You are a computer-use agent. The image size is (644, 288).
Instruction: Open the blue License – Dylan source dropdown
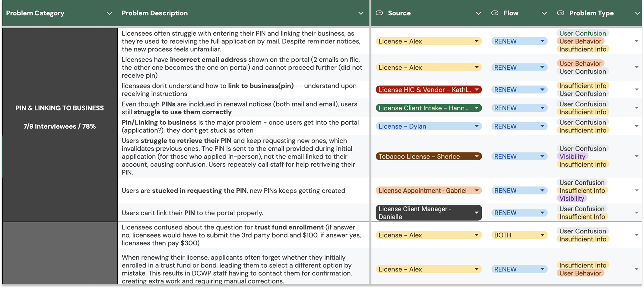pos(429,126)
